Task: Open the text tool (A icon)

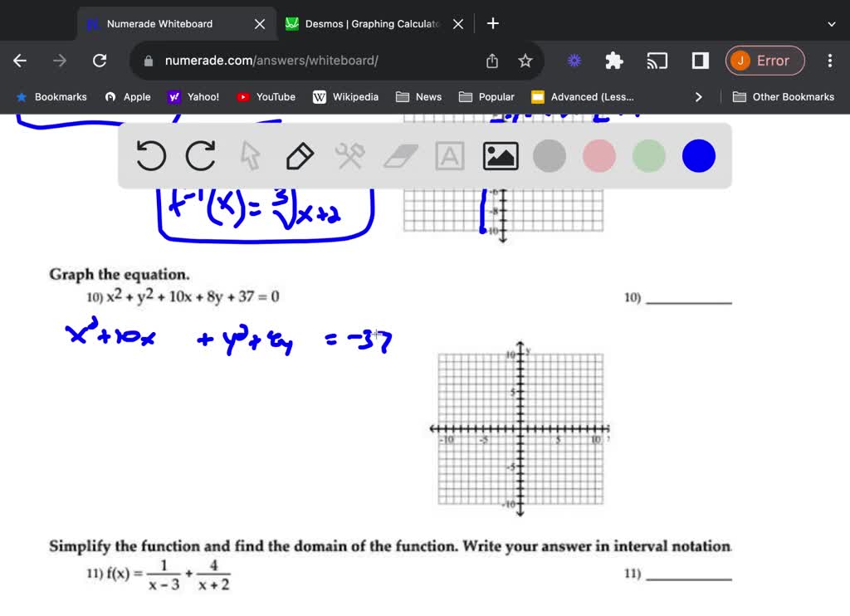Action: (449, 155)
